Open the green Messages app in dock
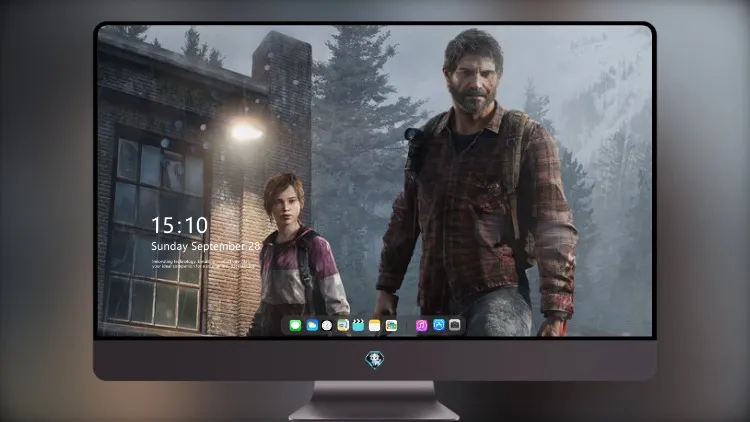The image size is (750, 422). click(295, 326)
